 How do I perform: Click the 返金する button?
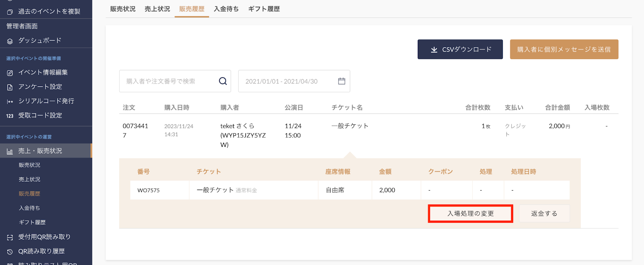click(544, 213)
